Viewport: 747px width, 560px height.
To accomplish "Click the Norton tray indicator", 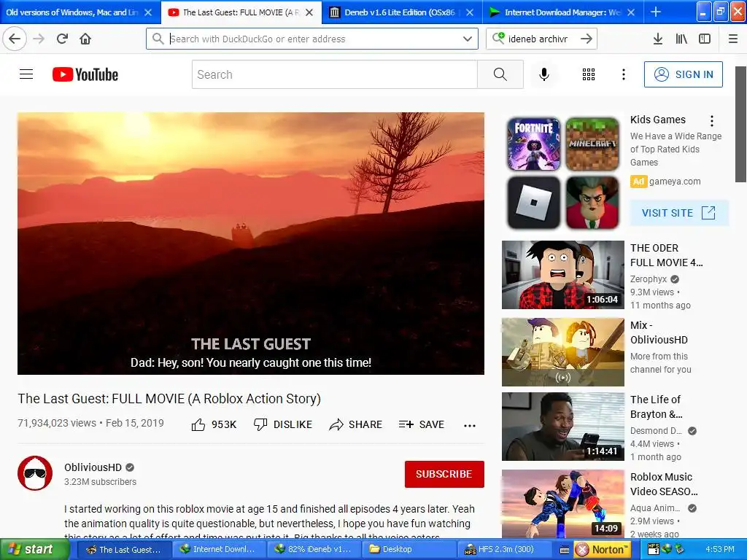I will [602, 550].
